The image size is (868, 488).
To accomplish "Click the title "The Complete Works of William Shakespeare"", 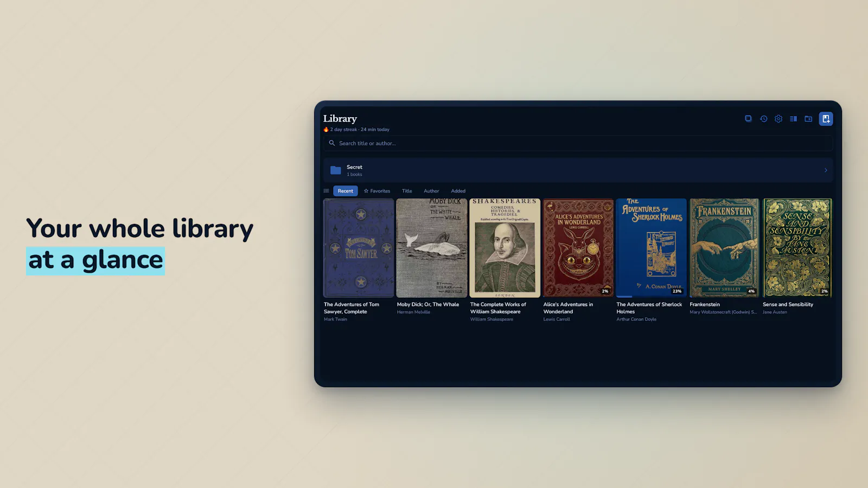I will point(498,308).
